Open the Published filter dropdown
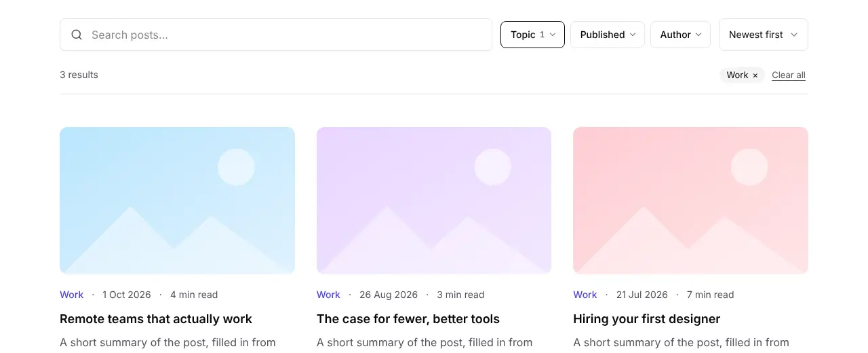 click(608, 35)
